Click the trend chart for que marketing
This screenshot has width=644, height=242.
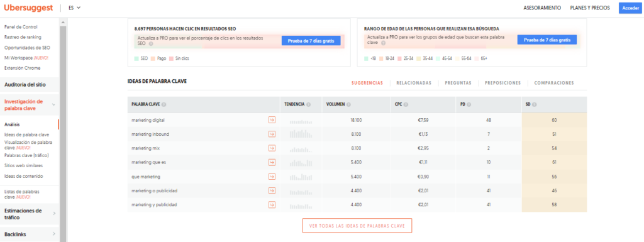click(301, 177)
